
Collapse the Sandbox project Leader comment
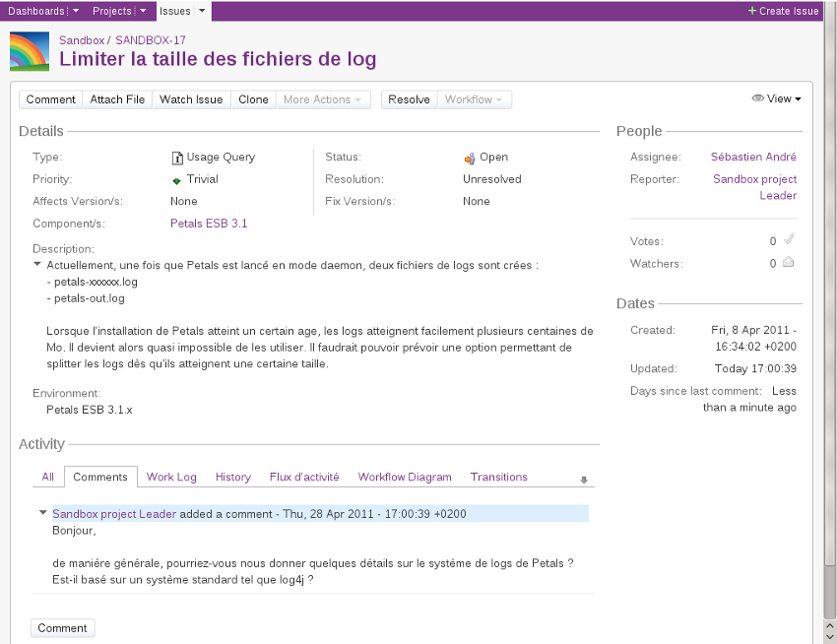pyautogui.click(x=42, y=512)
